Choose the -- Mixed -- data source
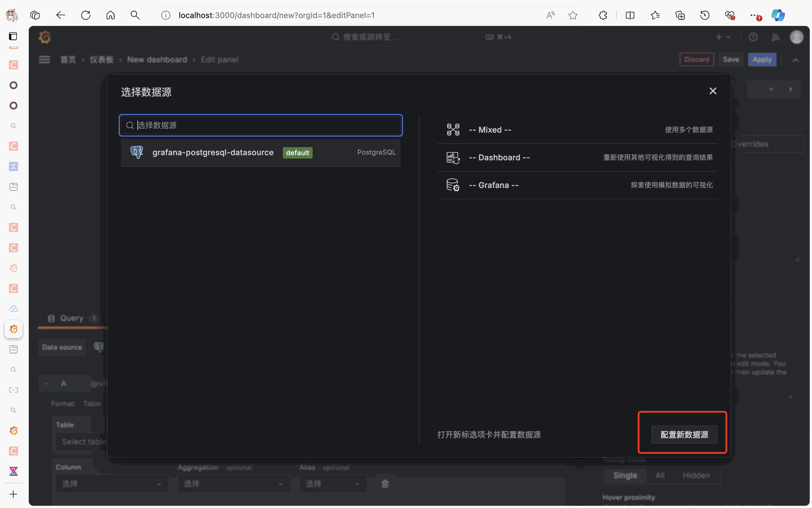 pos(577,130)
